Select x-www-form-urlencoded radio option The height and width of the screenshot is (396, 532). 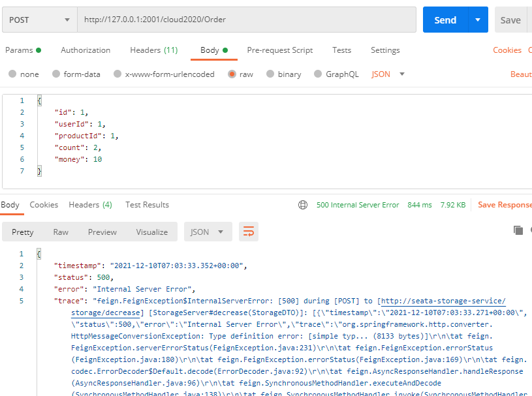click(x=117, y=74)
